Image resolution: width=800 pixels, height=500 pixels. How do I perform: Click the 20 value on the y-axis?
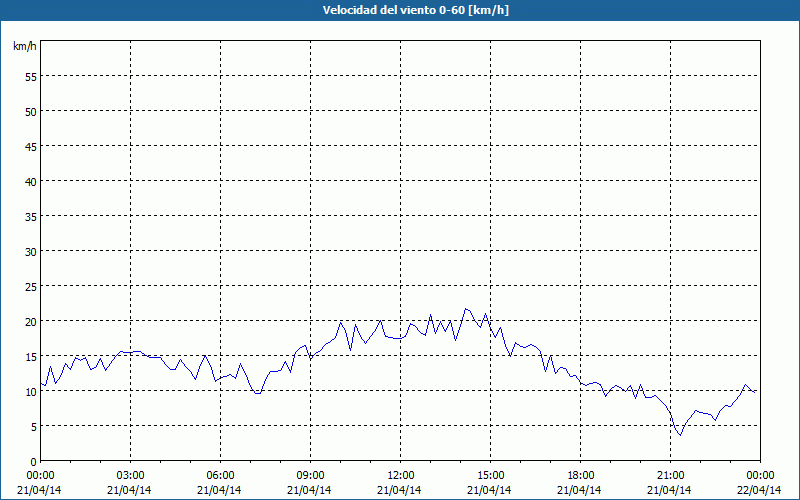tap(31, 321)
